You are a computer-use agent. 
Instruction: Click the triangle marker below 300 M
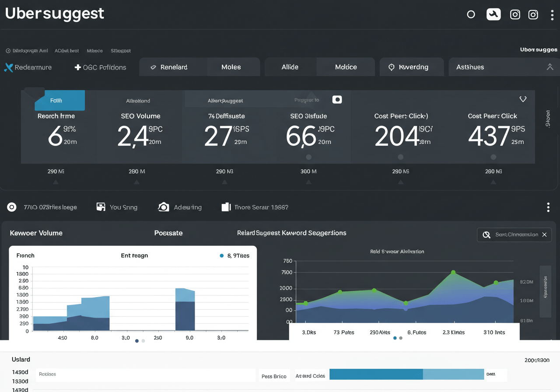pyautogui.click(x=308, y=182)
